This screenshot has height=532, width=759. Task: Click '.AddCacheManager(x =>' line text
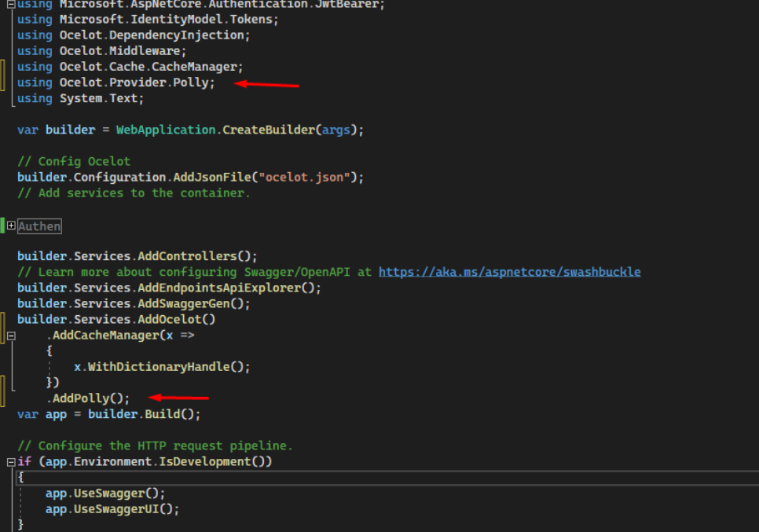pos(120,336)
